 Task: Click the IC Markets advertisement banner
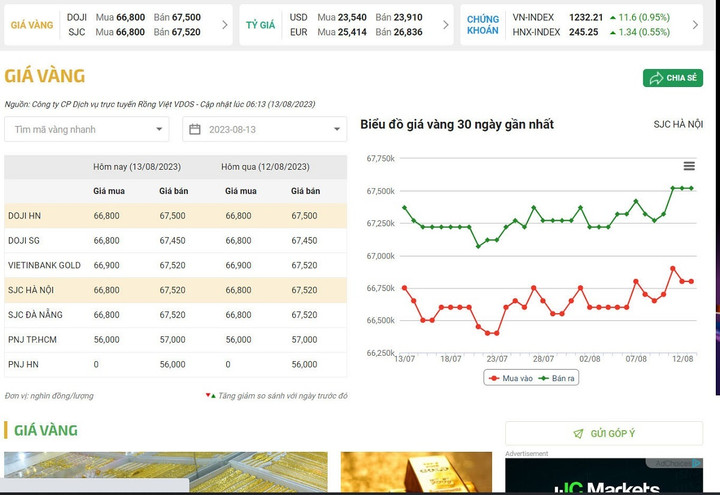[x=603, y=478]
